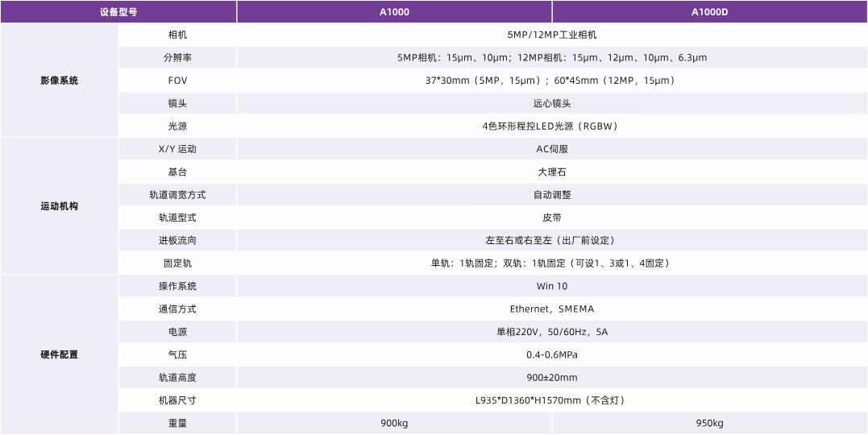Click the Win 10 operating system cell

(551, 286)
